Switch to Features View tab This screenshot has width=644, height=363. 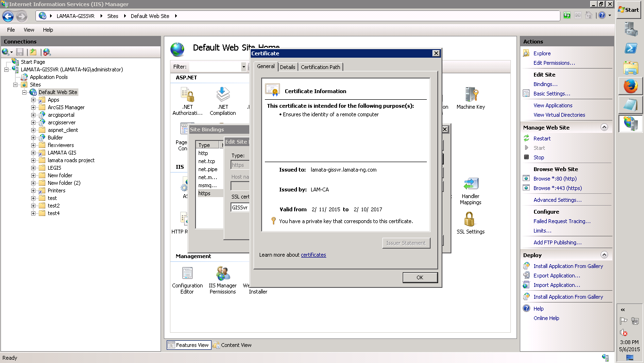pos(188,345)
